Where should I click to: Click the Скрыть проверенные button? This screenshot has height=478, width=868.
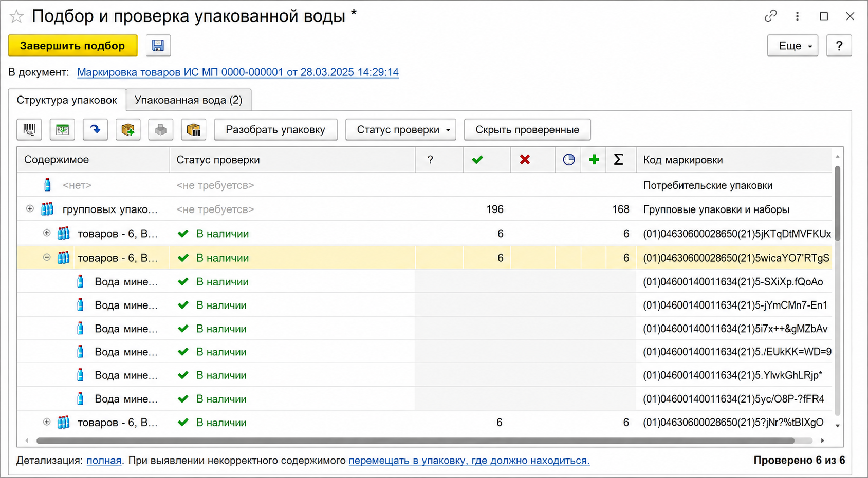(x=527, y=130)
